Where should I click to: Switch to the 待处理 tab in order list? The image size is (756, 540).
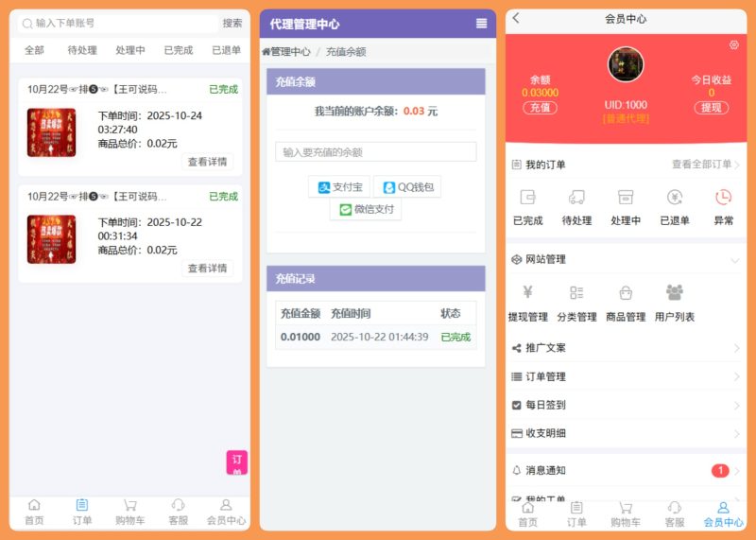pos(82,50)
